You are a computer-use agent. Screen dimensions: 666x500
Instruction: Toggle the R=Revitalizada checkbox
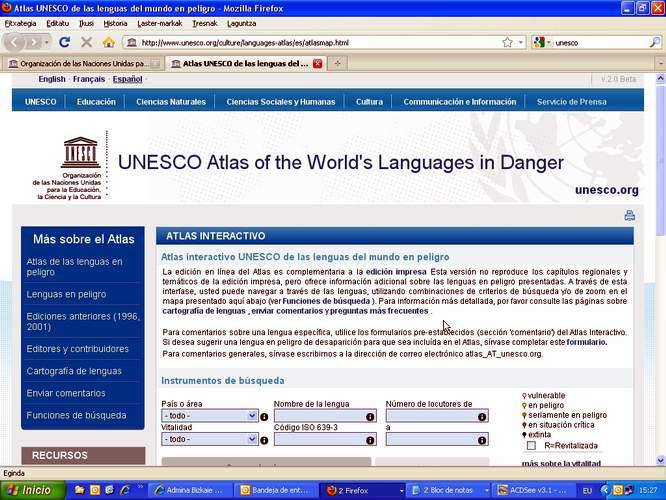[531, 446]
